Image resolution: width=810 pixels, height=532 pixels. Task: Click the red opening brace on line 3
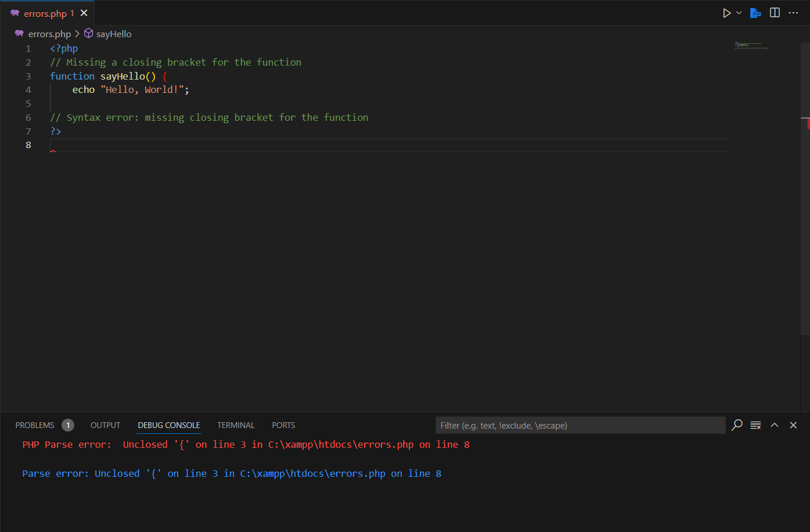165,76
